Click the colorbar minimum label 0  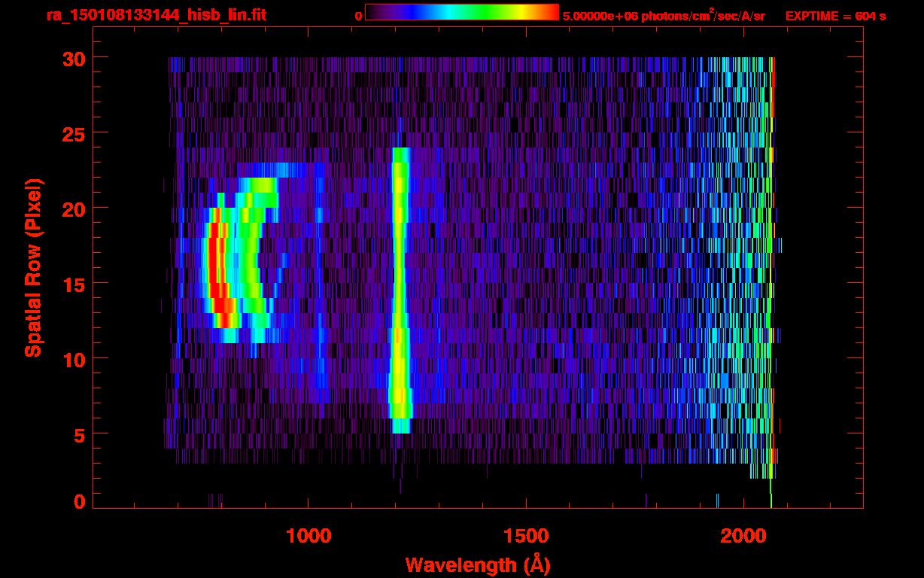coord(359,16)
